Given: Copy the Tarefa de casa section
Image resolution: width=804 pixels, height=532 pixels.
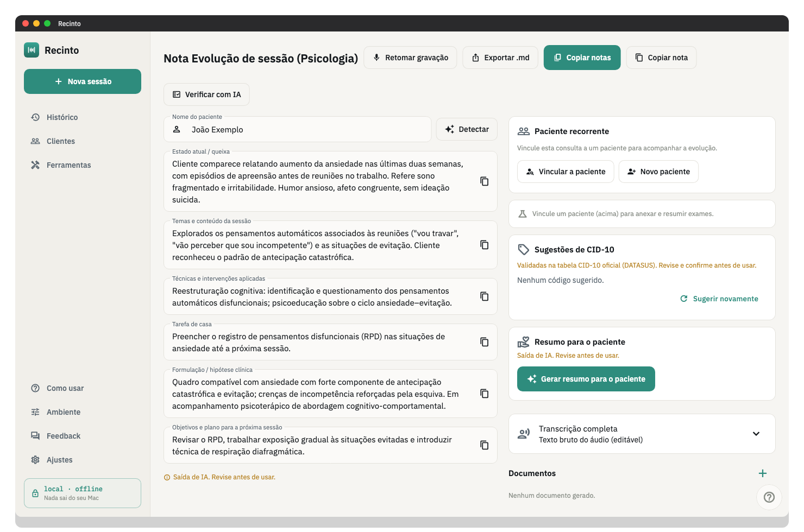Looking at the screenshot, I should tap(484, 342).
